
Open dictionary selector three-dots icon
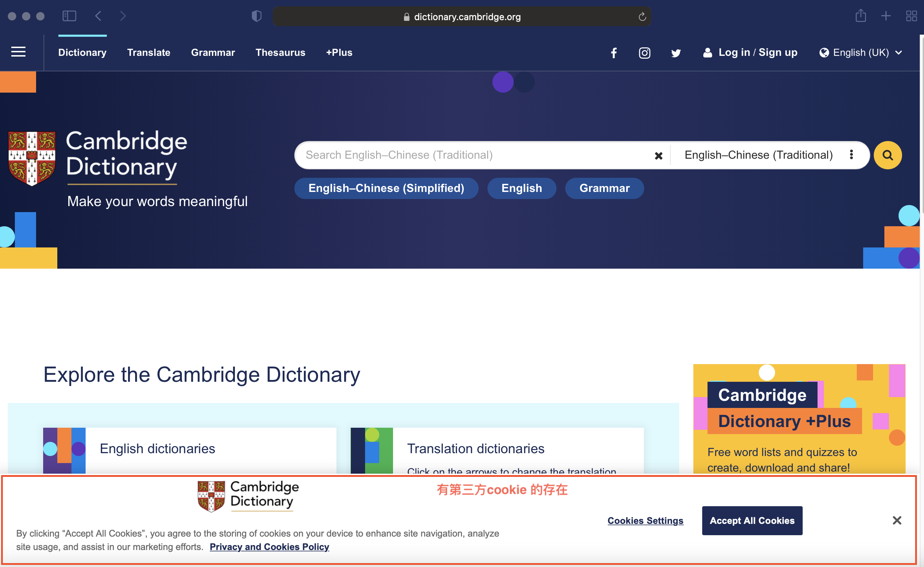851,154
